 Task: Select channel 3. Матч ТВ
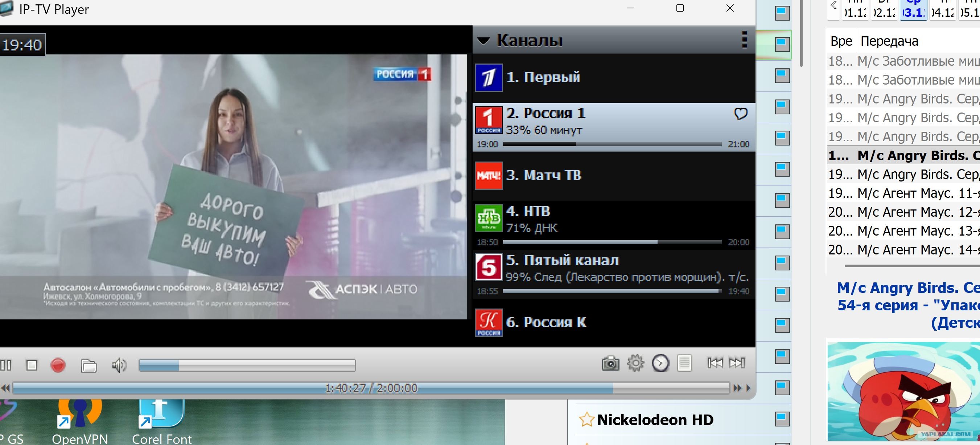614,176
